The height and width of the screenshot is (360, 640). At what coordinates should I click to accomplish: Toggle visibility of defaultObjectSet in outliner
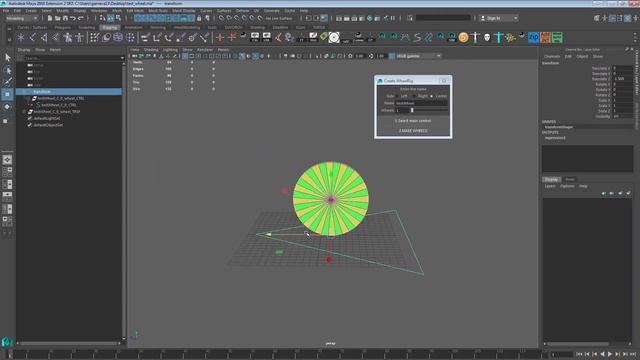[30, 125]
